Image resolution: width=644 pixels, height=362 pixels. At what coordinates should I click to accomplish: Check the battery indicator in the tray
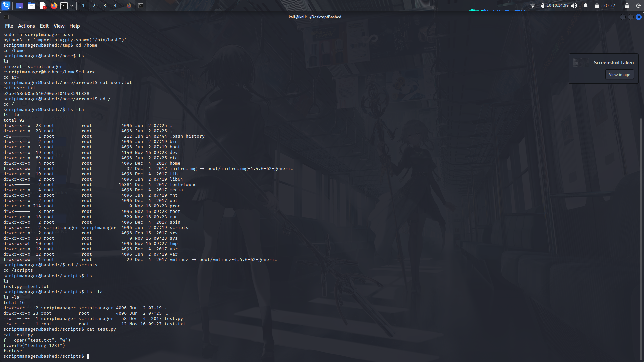tap(597, 5)
